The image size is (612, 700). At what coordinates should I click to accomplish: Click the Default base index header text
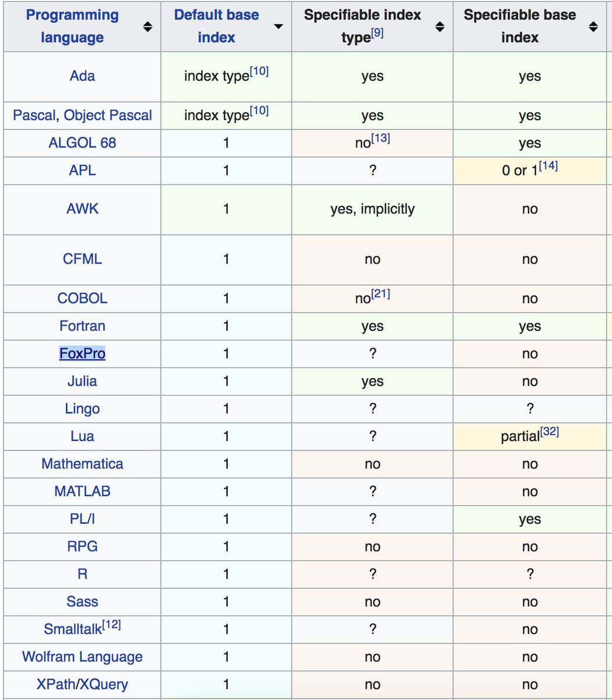click(x=216, y=26)
